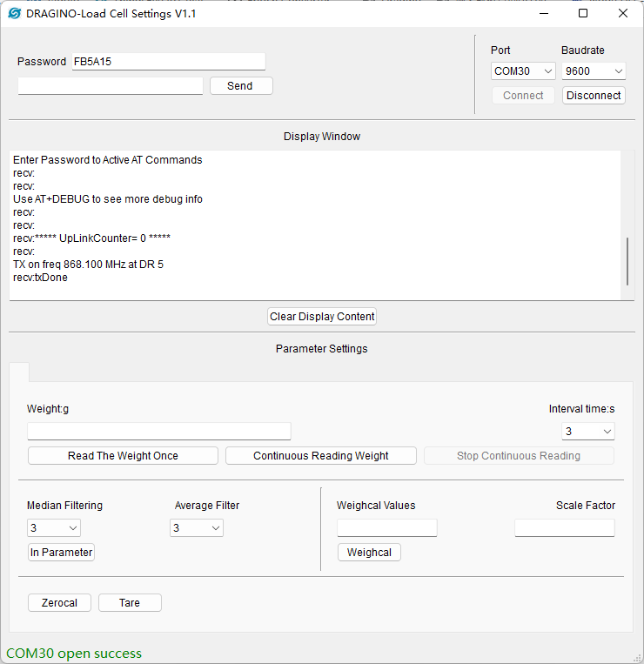Select the blank tab in Parameter Settings

coord(19,372)
